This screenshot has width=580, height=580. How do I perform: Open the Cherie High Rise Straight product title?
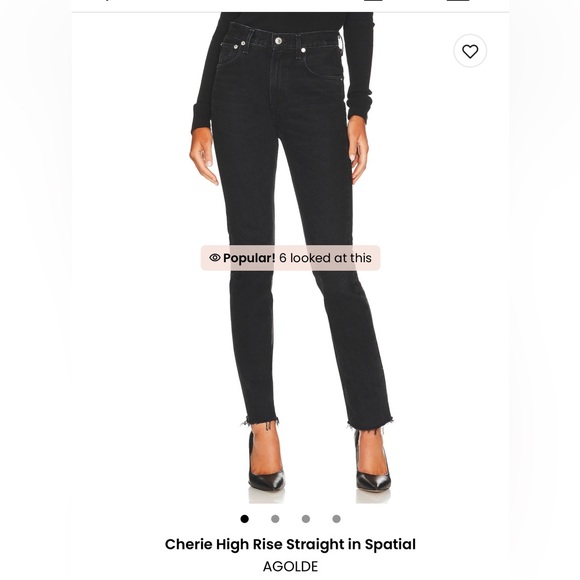coord(290,544)
